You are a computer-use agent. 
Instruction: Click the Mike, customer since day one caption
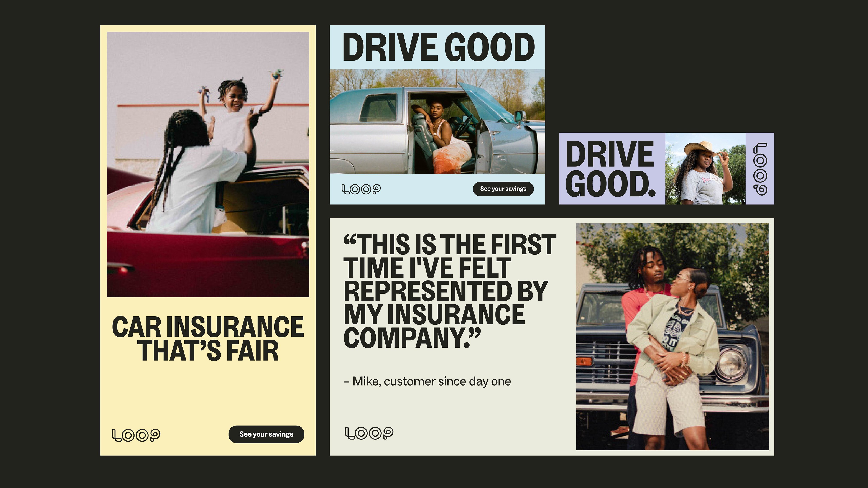point(427,381)
